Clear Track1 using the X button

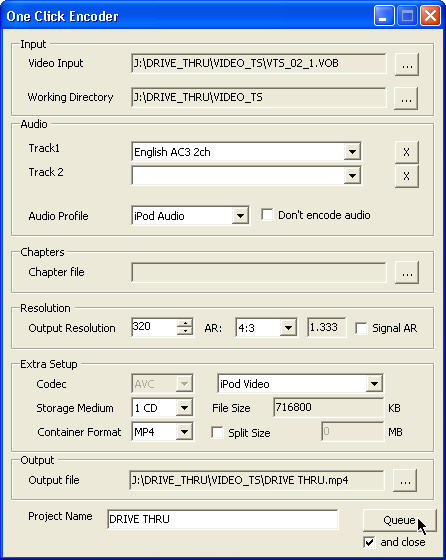[406, 152]
